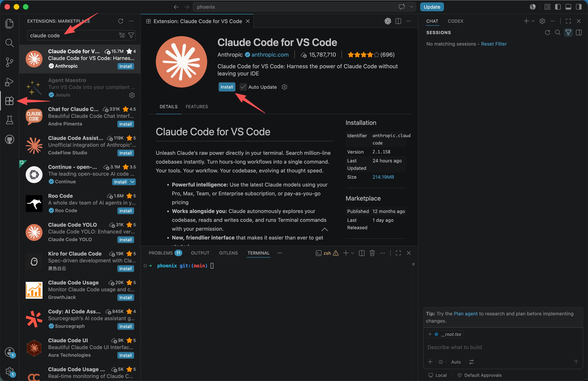The height and width of the screenshot is (381, 588).
Task: Switch to the FEATURES tab
Action: coord(197,107)
